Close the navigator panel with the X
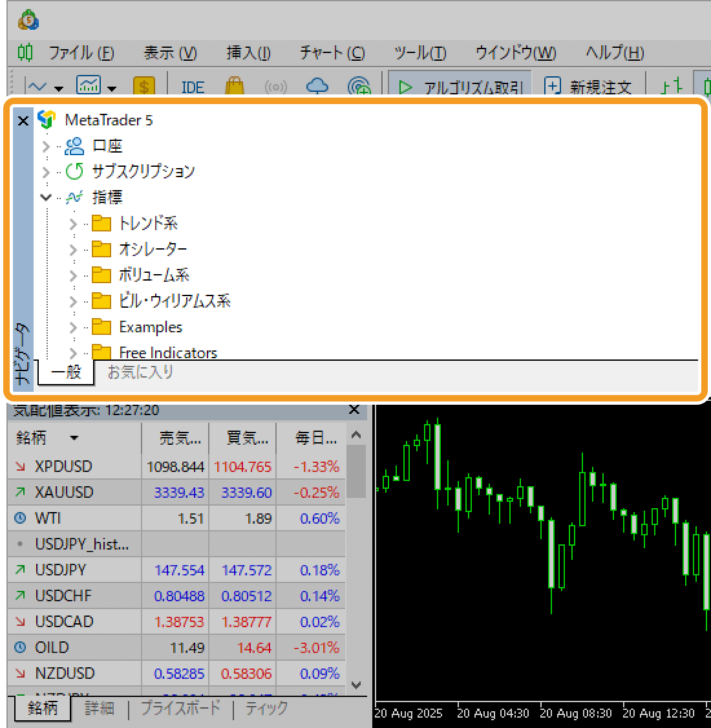The image size is (711, 728). tap(23, 121)
